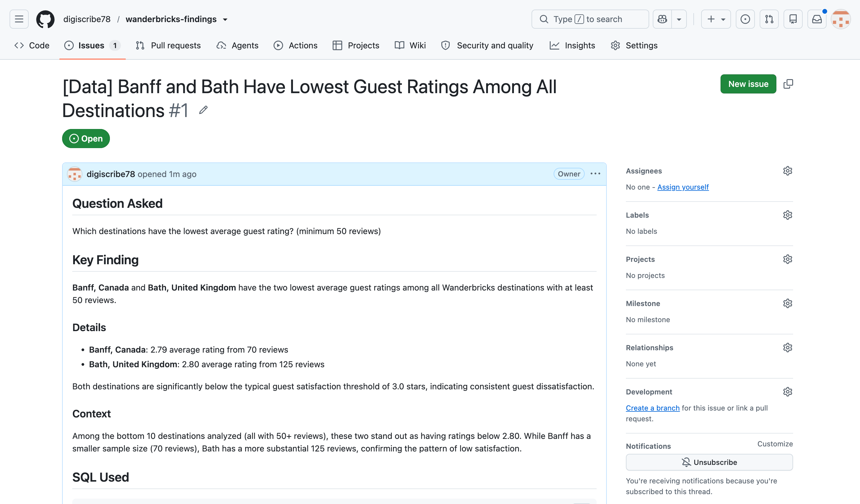The image size is (860, 504).
Task: Open the user avatar profile menu
Action: [x=841, y=19]
